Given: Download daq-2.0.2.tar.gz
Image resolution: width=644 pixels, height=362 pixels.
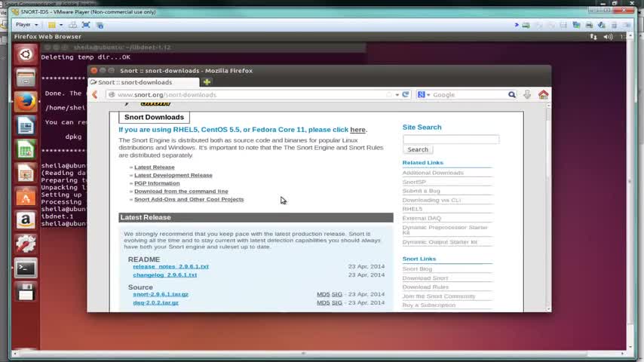Looking at the screenshot, I should pos(155,302).
